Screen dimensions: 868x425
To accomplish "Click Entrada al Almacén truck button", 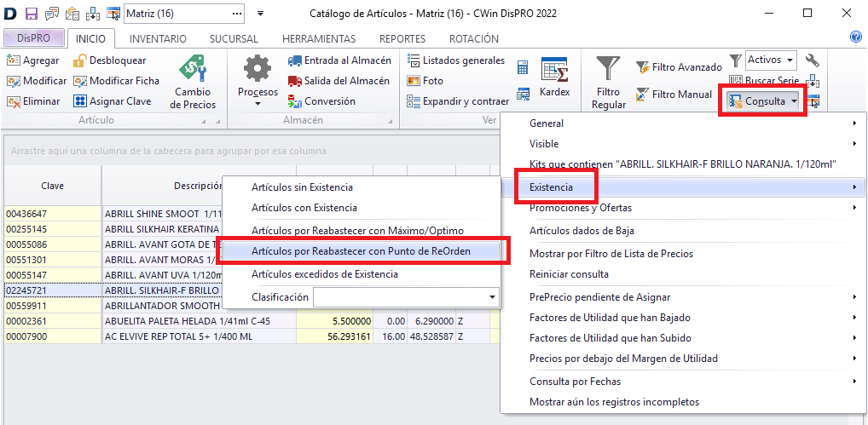I will 339,60.
